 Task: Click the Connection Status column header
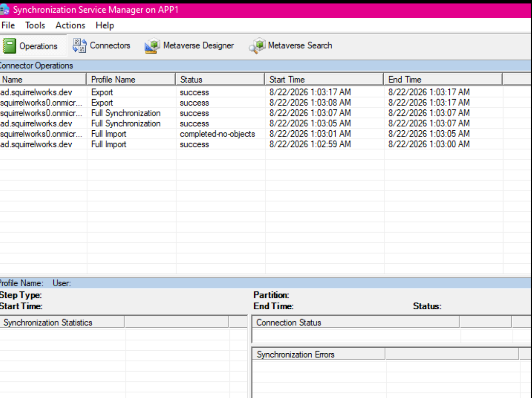click(x=356, y=322)
